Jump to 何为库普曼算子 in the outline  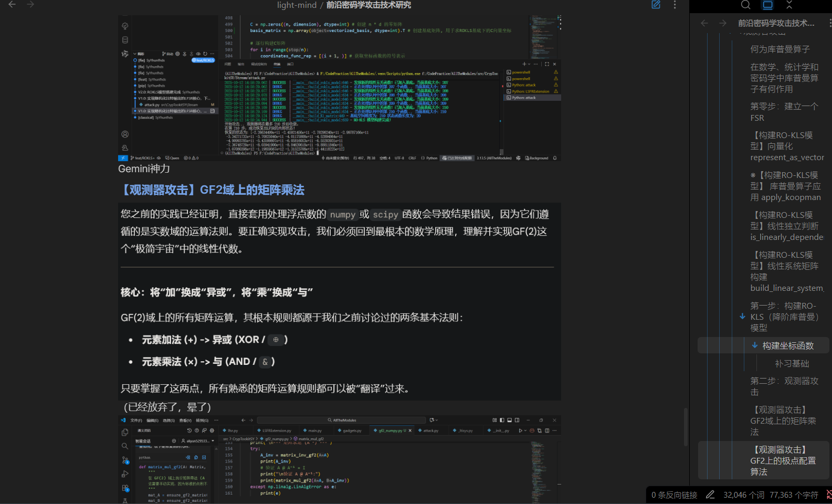(x=780, y=49)
